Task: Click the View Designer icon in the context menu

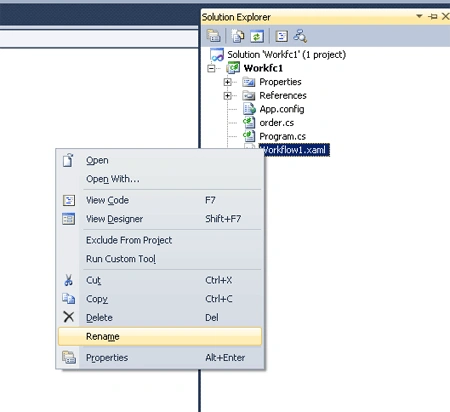Action: tap(68, 219)
